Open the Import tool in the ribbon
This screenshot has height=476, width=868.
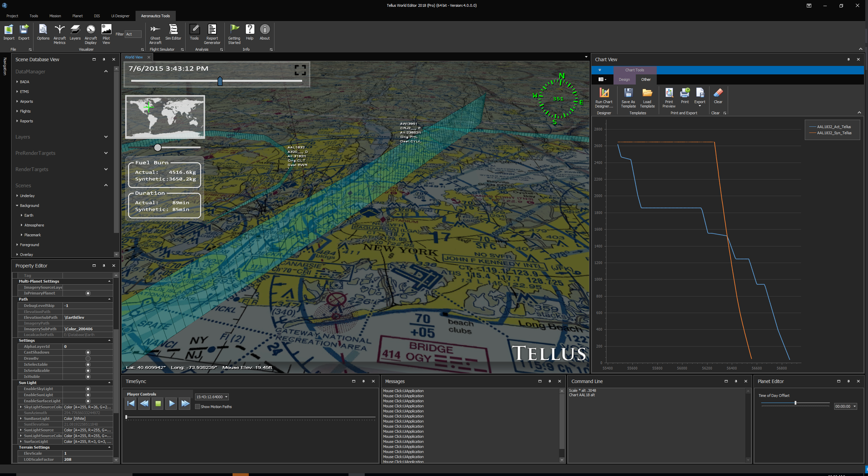coord(9,32)
